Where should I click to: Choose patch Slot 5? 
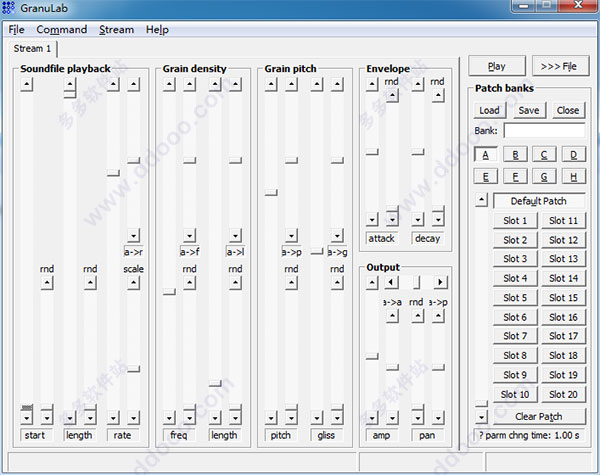click(515, 297)
